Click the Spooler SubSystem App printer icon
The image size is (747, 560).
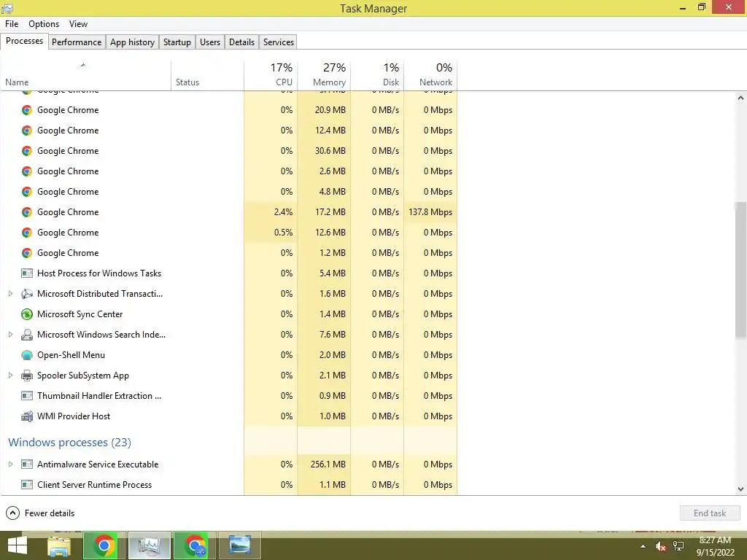27,376
